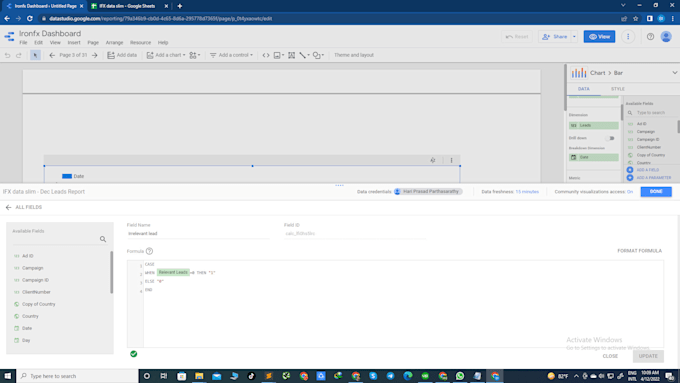Click DONE in data source editor

tap(656, 191)
